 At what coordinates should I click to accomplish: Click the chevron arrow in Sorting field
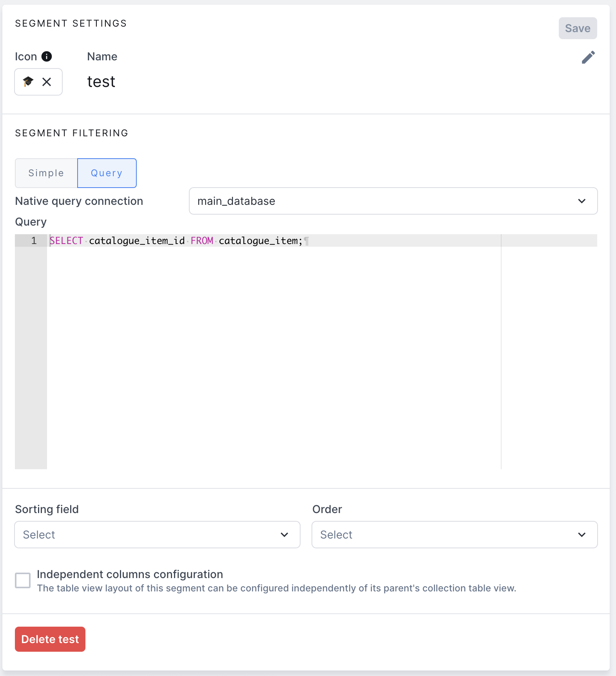point(284,535)
